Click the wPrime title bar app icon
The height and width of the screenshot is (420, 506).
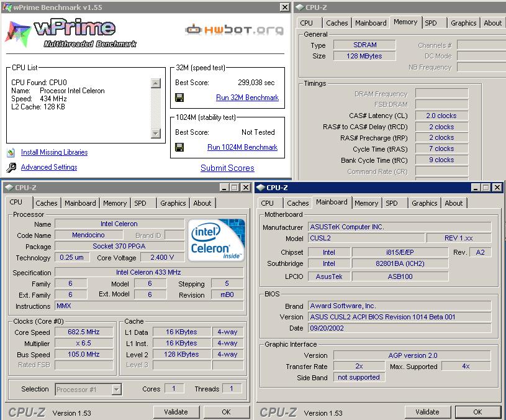[x=7, y=7]
